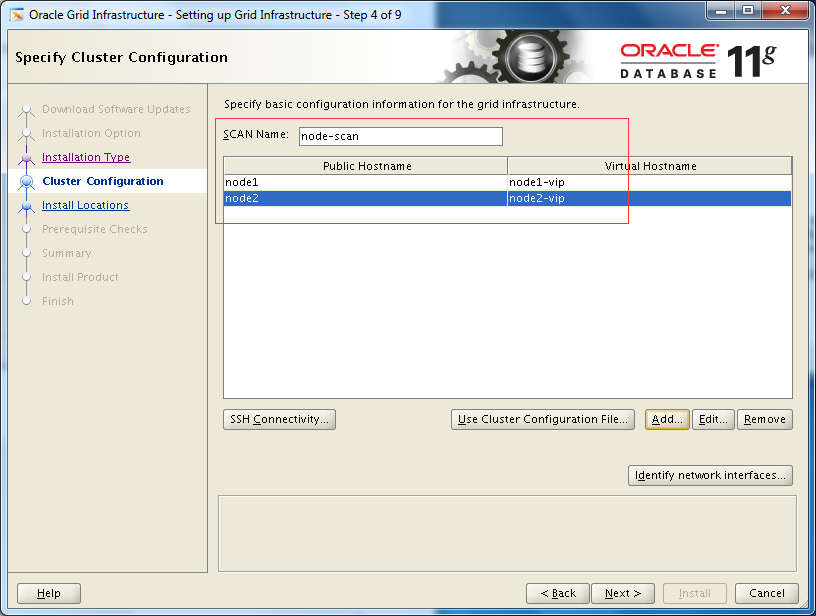Screen dimensions: 816x616
Task: Click the Prerequisite Checks step label
Action: (x=95, y=229)
